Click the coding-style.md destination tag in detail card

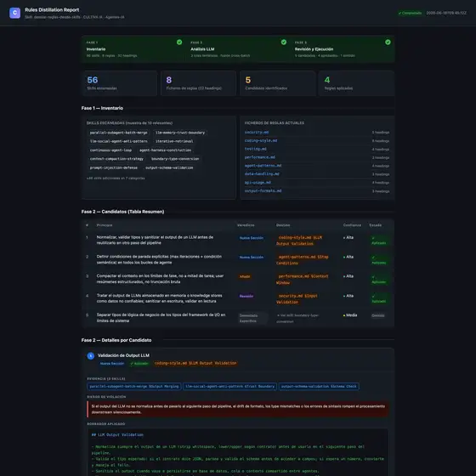[195, 364]
